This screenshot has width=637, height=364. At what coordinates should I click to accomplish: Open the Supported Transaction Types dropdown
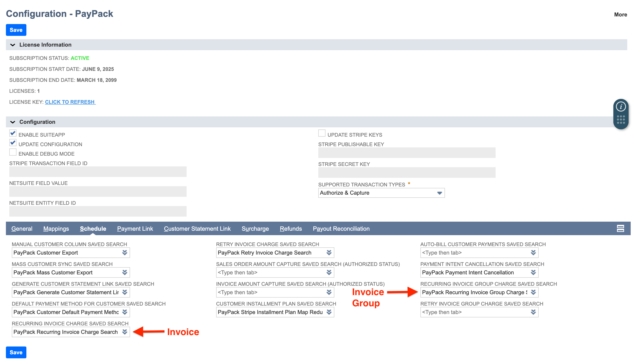point(440,193)
